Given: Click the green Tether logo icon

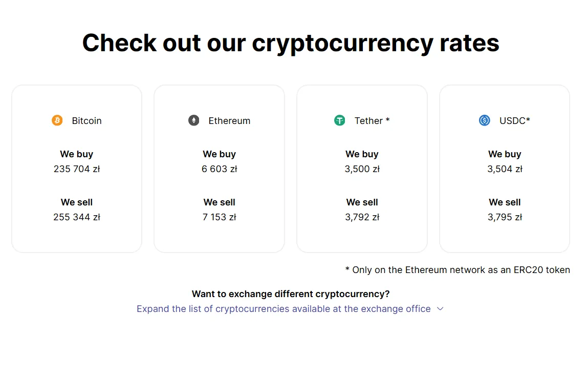Looking at the screenshot, I should (x=339, y=120).
